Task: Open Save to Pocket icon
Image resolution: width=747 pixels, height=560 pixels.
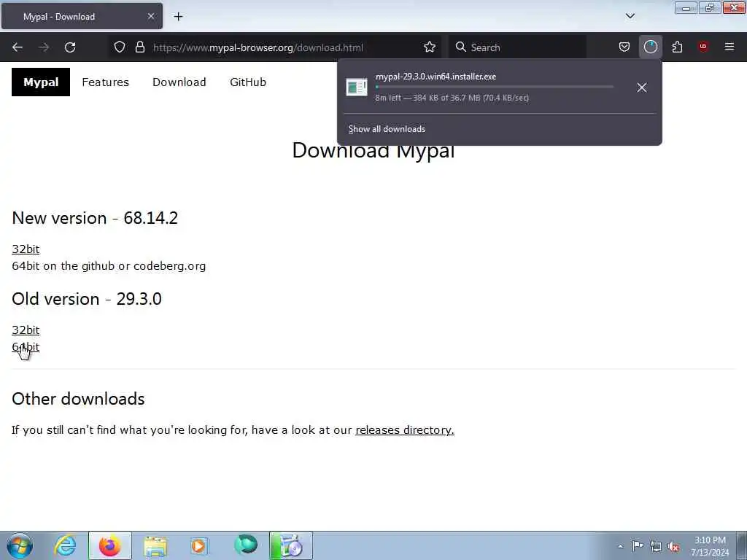Action: pyautogui.click(x=624, y=47)
